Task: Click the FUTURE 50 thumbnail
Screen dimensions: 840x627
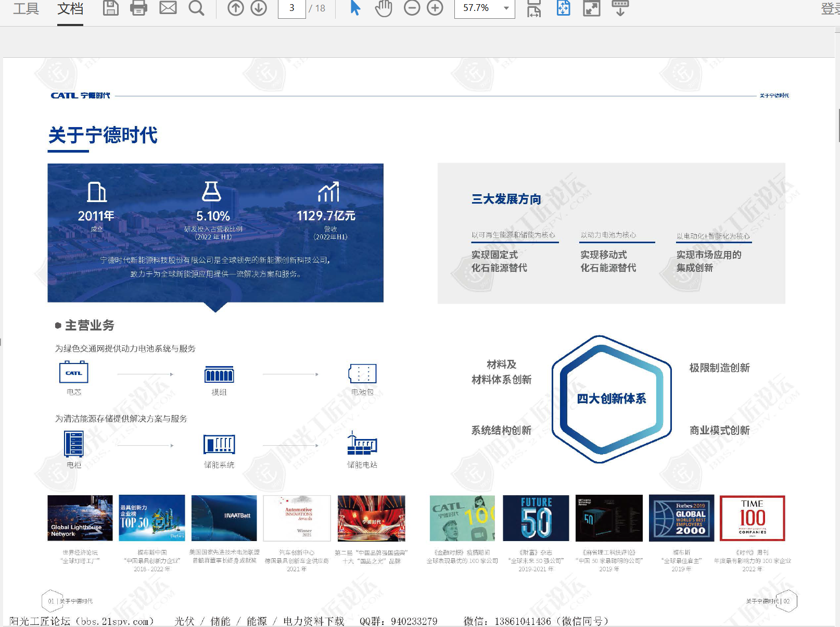Action: [536, 518]
